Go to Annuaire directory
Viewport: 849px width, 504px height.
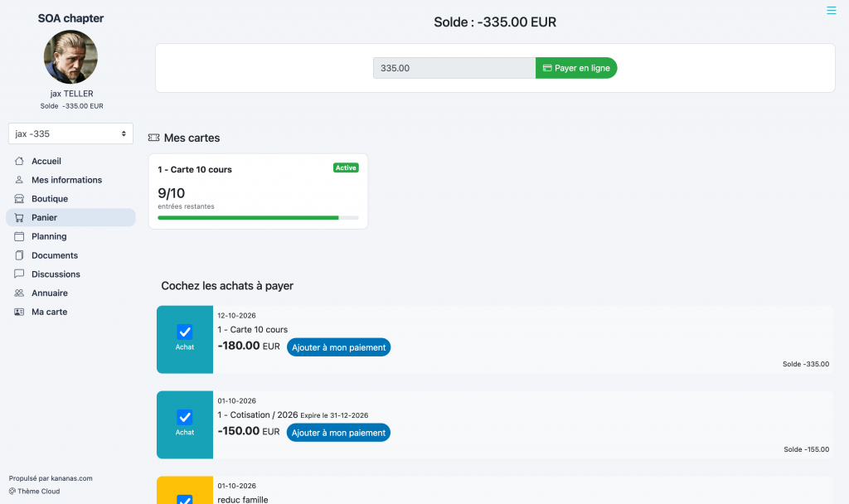(70, 293)
